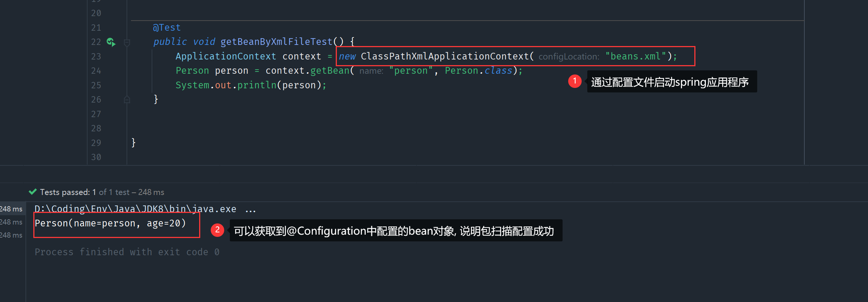Viewport: 868px width, 302px height.
Task: Click the ClassPathXmlApplicationContext constructor call
Action: (444, 57)
